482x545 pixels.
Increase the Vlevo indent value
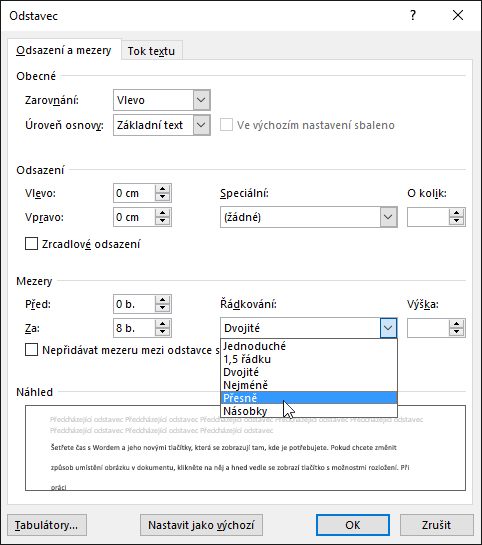click(x=162, y=189)
